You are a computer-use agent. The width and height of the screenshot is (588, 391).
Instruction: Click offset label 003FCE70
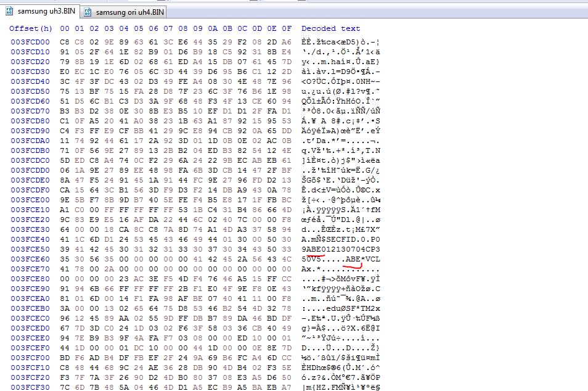[x=30, y=269]
